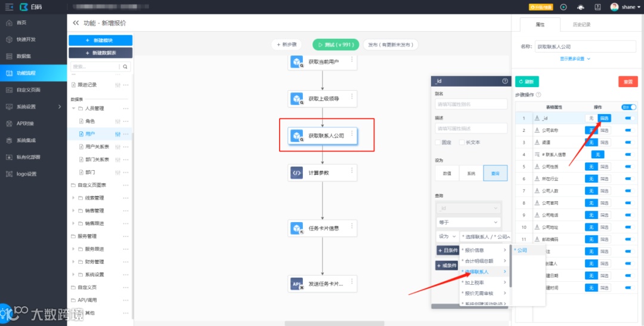Click the red 重置 button
The height and width of the screenshot is (326, 644).
(628, 81)
